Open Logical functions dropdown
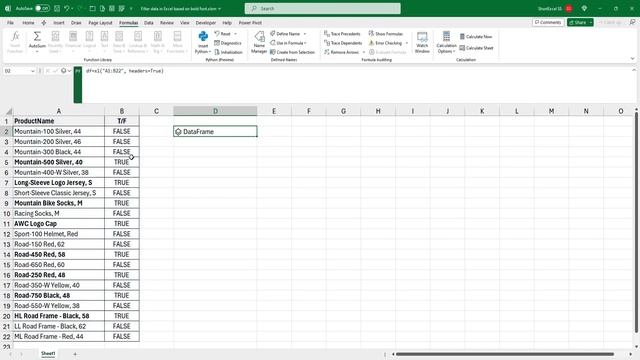 pyautogui.click(x=89, y=42)
